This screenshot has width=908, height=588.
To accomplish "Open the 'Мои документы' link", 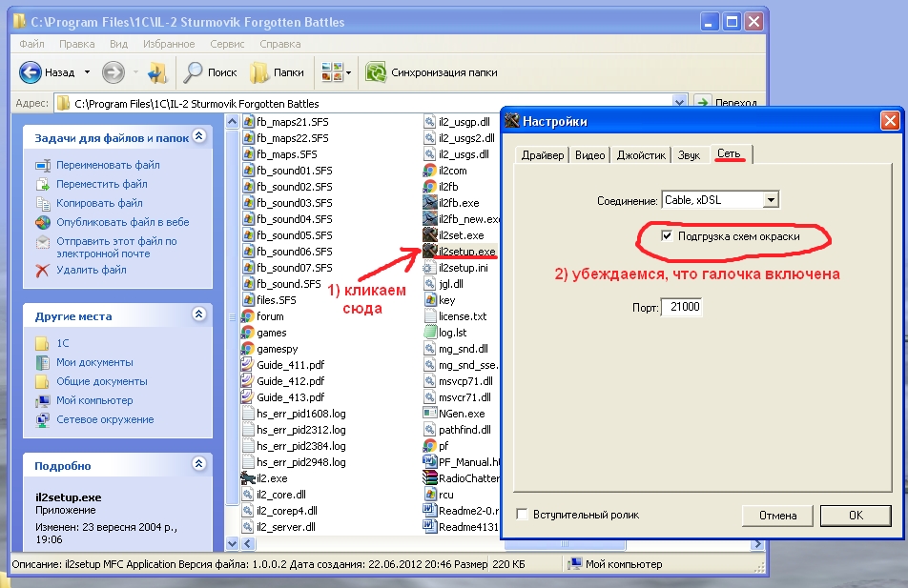I will (95, 362).
